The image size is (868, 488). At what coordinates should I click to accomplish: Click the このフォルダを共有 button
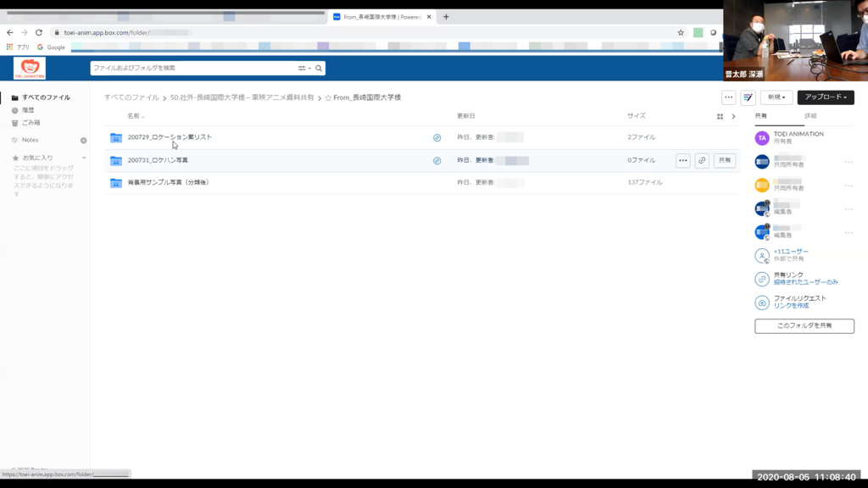[x=804, y=326]
